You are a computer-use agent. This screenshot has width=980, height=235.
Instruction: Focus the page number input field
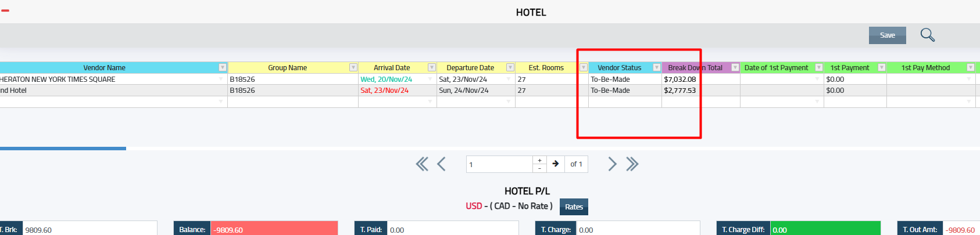pyautogui.click(x=499, y=164)
